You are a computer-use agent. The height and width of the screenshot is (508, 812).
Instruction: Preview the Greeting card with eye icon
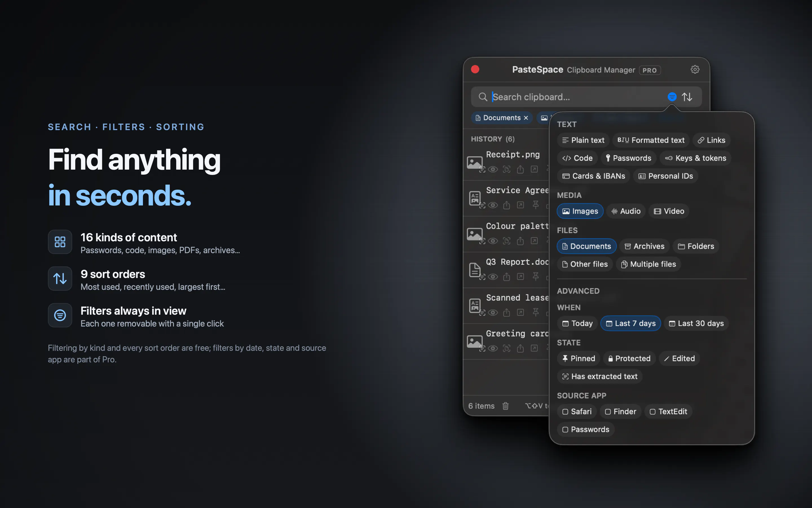493,348
